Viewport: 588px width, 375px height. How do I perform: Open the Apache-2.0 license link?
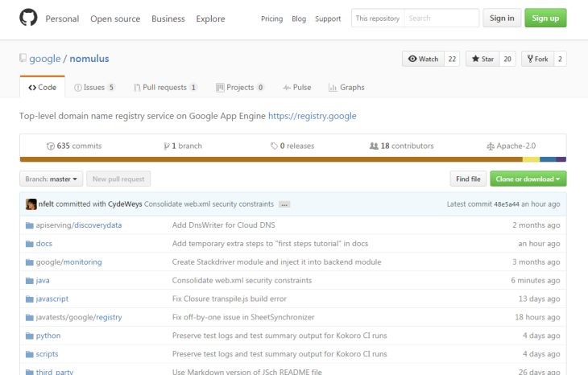point(511,146)
